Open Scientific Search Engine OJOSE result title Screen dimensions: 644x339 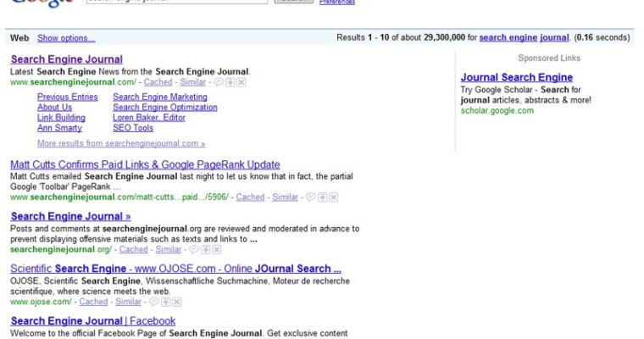coord(175,269)
